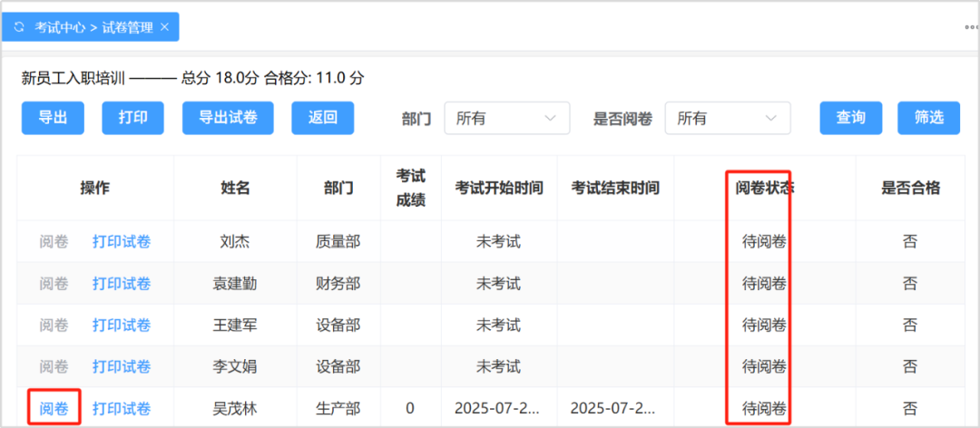Close the 试卷管理 tab
The height and width of the screenshot is (428, 980).
(164, 27)
